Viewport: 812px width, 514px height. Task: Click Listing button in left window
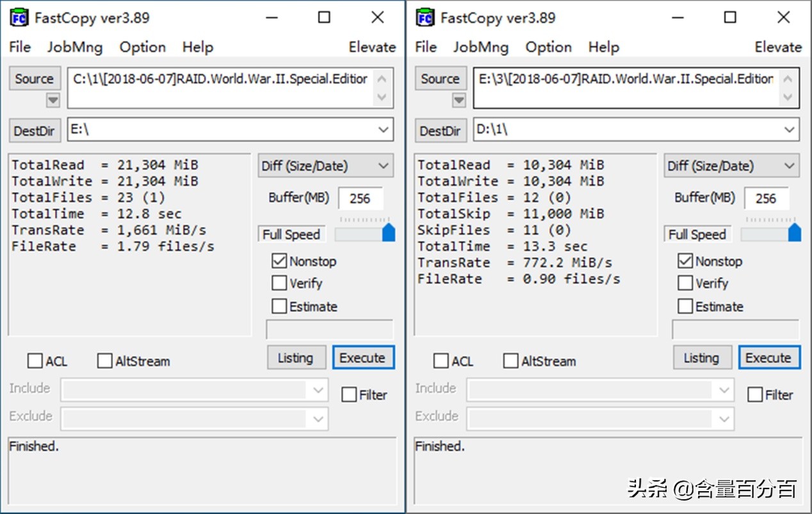(x=295, y=358)
